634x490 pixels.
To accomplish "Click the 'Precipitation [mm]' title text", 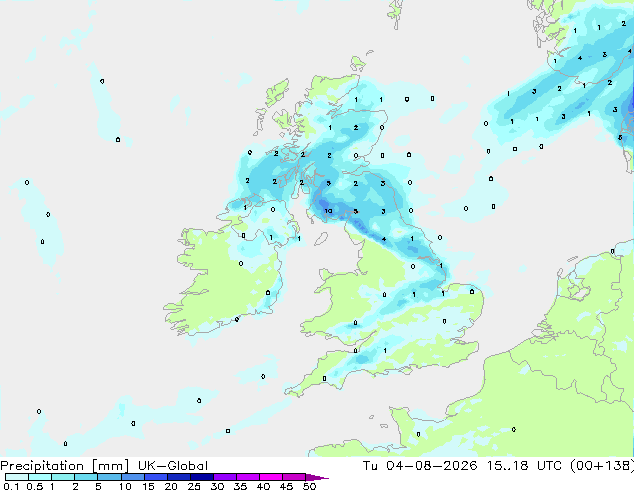I will pyautogui.click(x=65, y=466).
